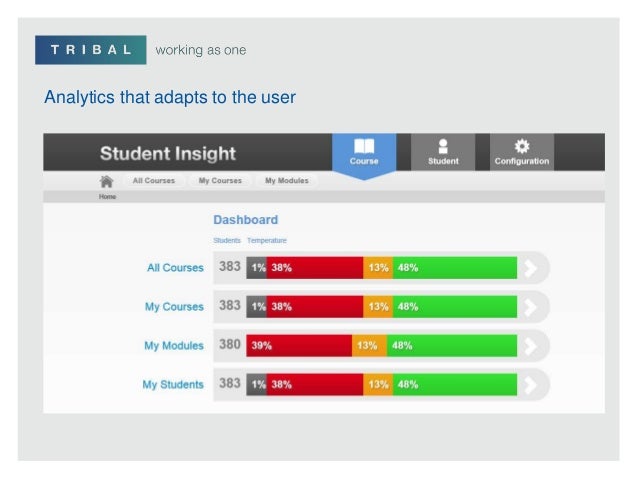The height and width of the screenshot is (479, 638).
Task: Open the My Courses dashboard link
Action: (175, 307)
